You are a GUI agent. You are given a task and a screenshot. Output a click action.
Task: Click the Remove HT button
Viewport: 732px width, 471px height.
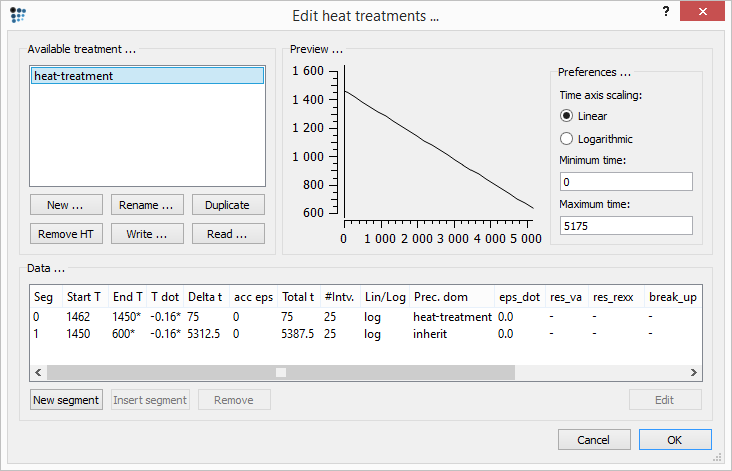click(x=65, y=234)
